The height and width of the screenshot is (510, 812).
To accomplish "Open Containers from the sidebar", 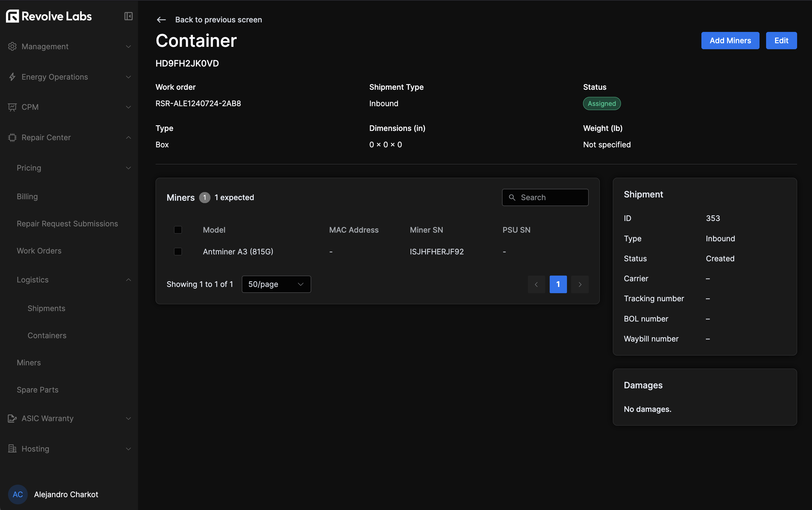I will pyautogui.click(x=47, y=335).
